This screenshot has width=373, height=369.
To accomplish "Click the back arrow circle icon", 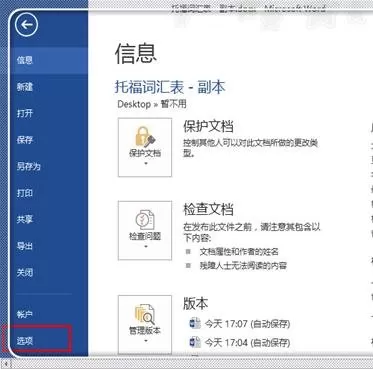I will [26, 25].
